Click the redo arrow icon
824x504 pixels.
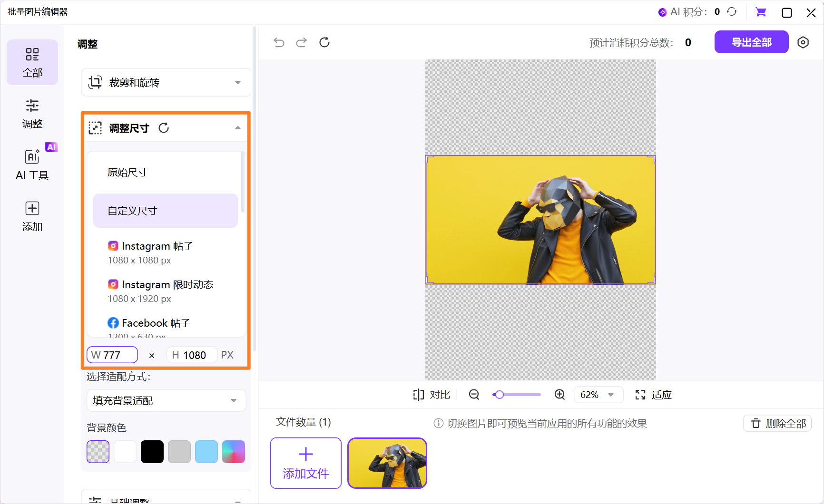[x=302, y=43]
